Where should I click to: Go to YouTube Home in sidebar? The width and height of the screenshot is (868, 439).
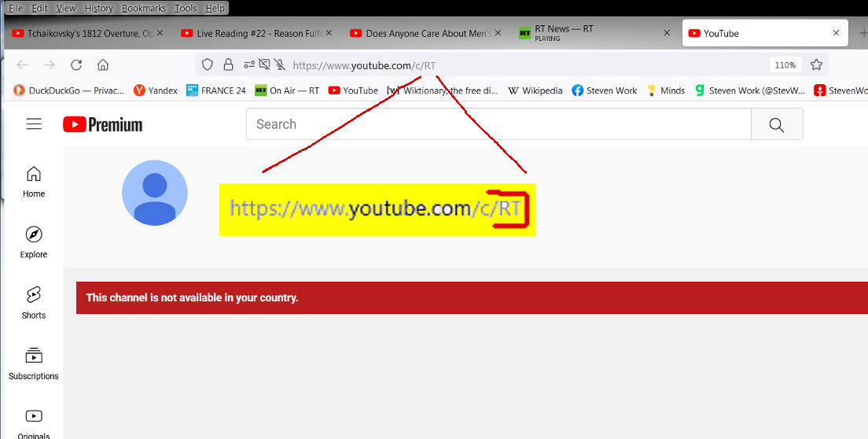click(34, 183)
